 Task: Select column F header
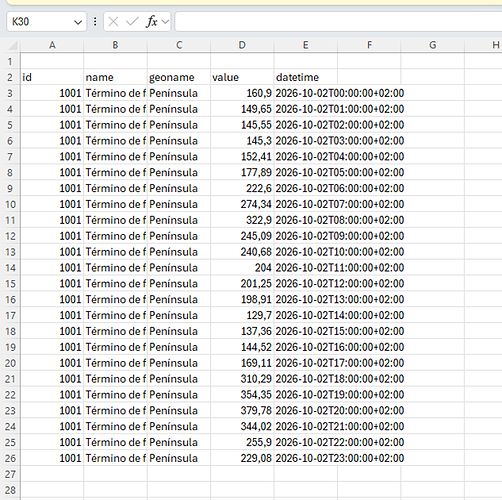click(x=369, y=45)
